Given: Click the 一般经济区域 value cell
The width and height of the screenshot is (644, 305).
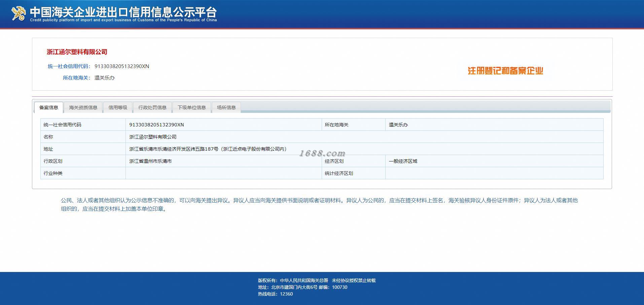Looking at the screenshot, I should coord(494,161).
